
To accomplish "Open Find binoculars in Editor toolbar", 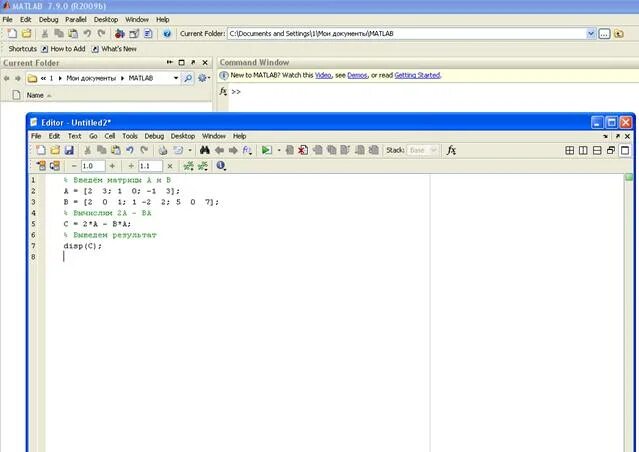I will (x=205, y=150).
